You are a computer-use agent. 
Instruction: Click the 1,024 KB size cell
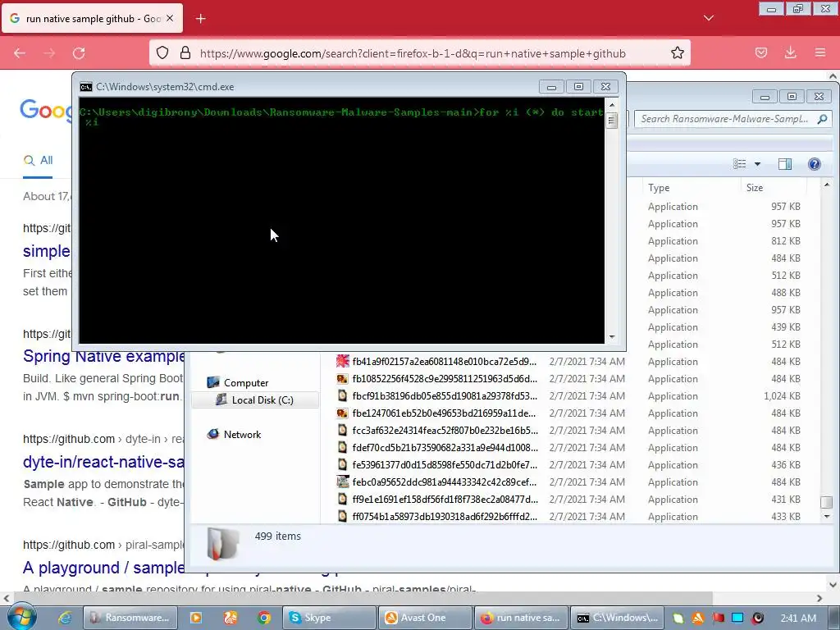782,396
